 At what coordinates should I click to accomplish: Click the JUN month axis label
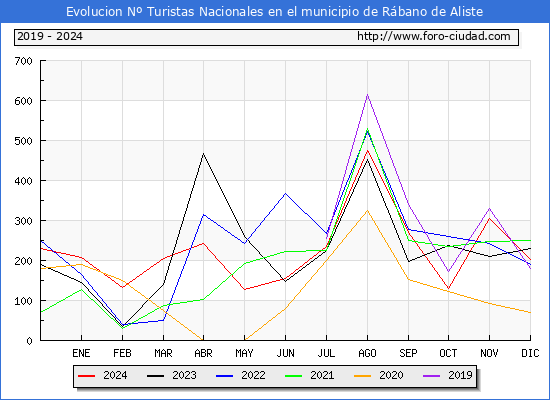(x=286, y=353)
